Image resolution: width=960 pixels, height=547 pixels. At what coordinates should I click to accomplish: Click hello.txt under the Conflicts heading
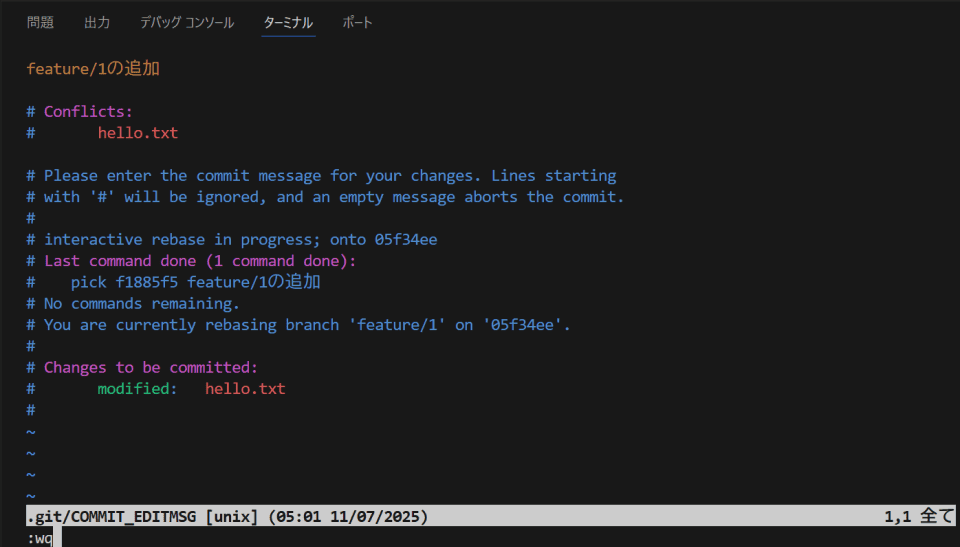[138, 133]
